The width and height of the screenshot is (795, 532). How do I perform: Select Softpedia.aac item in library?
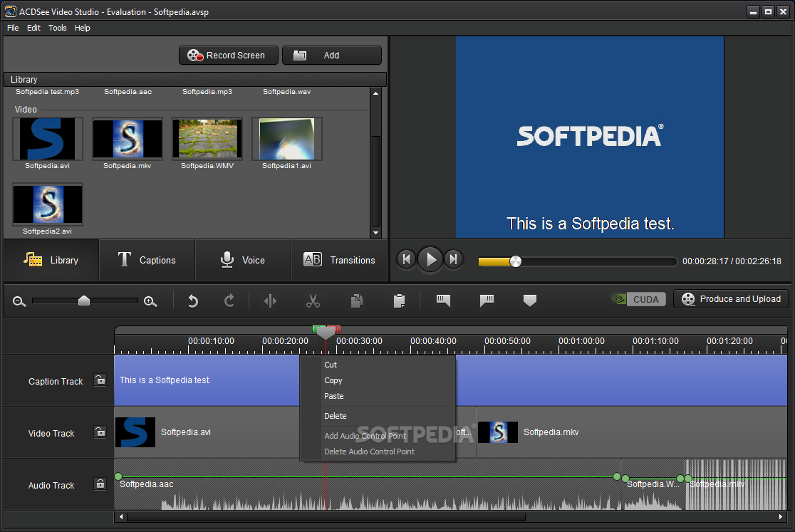(128, 92)
